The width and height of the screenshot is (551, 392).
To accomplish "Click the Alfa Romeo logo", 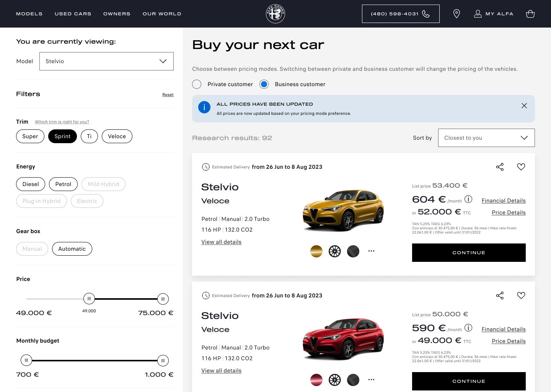I will tap(275, 14).
